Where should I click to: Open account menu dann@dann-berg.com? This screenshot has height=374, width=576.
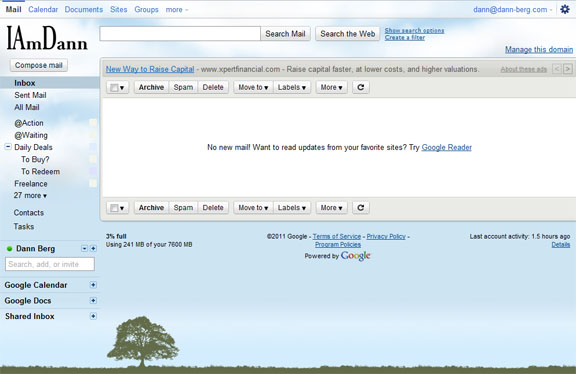pos(512,10)
